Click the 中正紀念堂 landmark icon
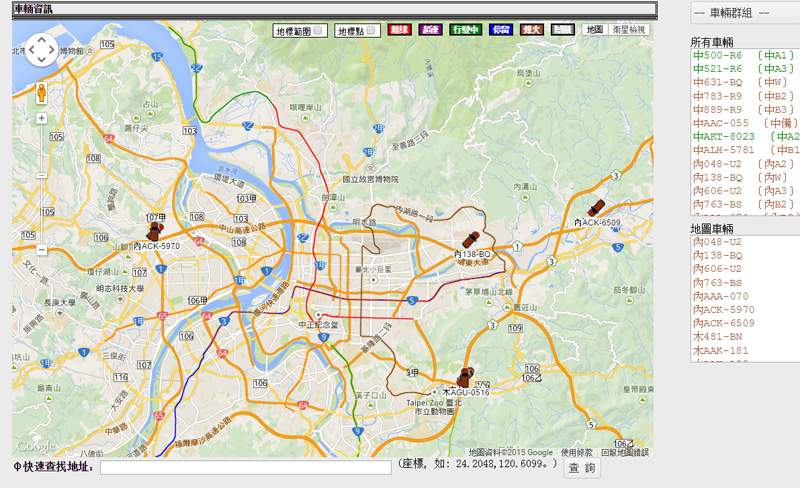Viewport: 800px width, 488px height. pos(318,315)
